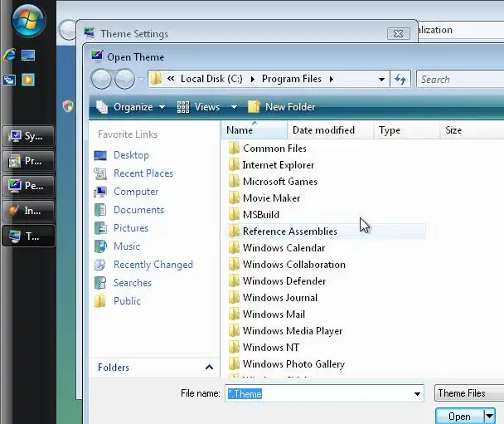Click the address bar Refresh button
504x424 pixels.
pyautogui.click(x=400, y=79)
